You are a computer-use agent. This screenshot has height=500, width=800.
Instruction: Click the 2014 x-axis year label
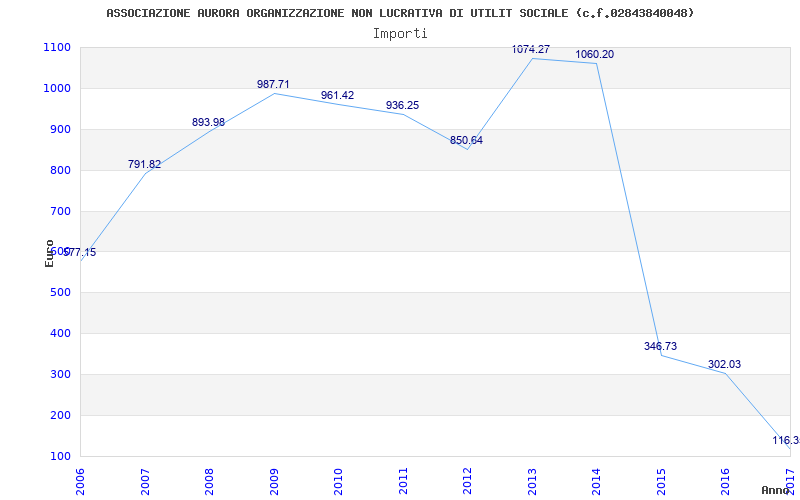pos(596,481)
